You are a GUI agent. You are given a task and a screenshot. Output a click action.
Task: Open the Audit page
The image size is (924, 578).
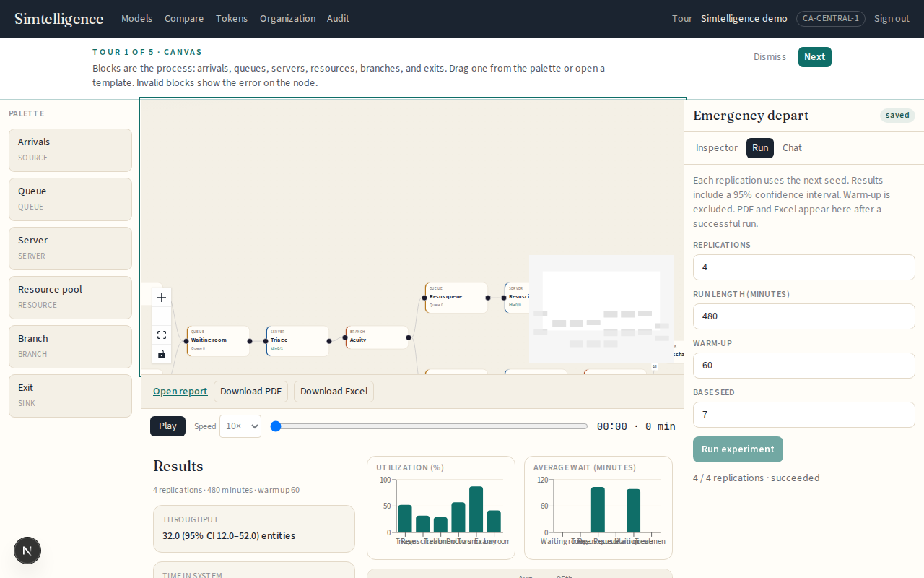point(338,19)
